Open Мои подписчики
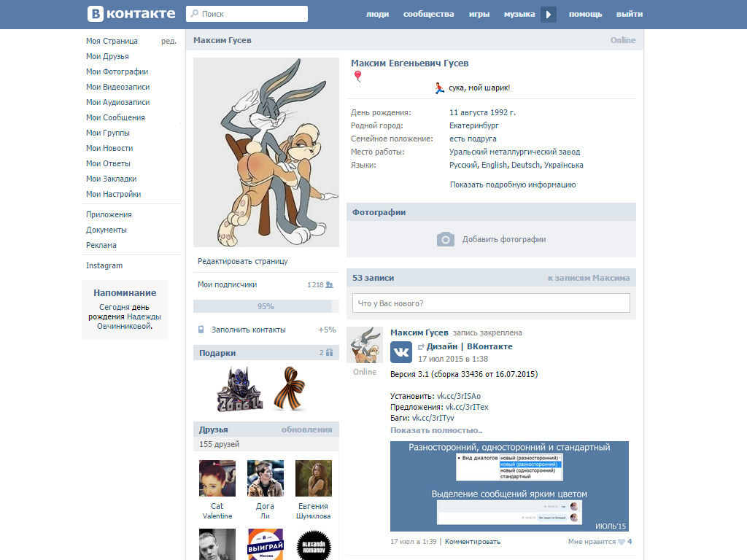This screenshot has height=560, width=747. pyautogui.click(x=228, y=284)
